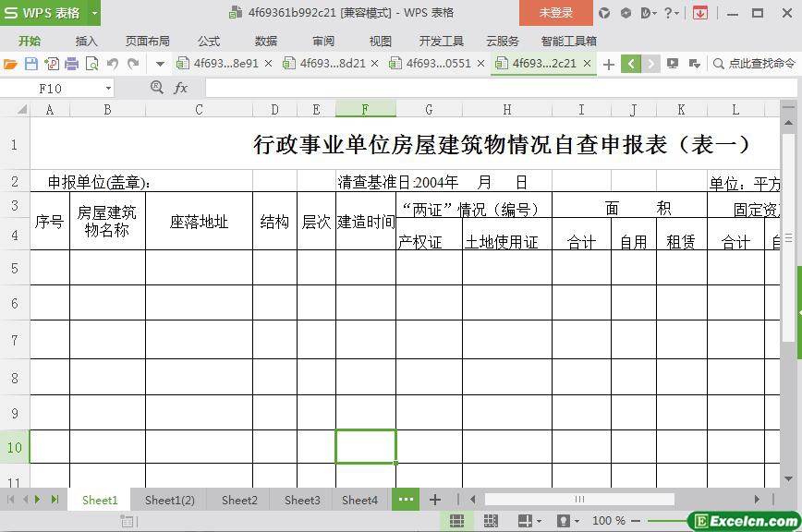Click the Print icon in quick toolbar
This screenshot has width=802, height=532.
[x=71, y=64]
